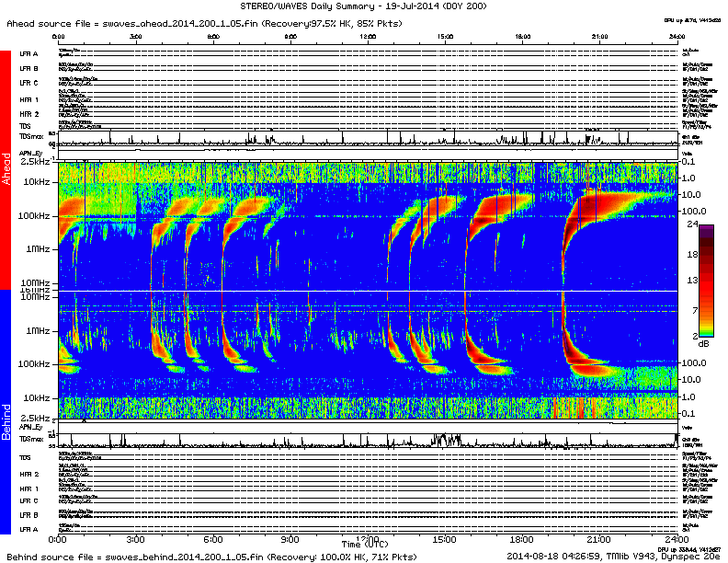Select the Behind source file text line
Image resolution: width=728 pixels, height=563 pixels.
pyautogui.click(x=211, y=557)
